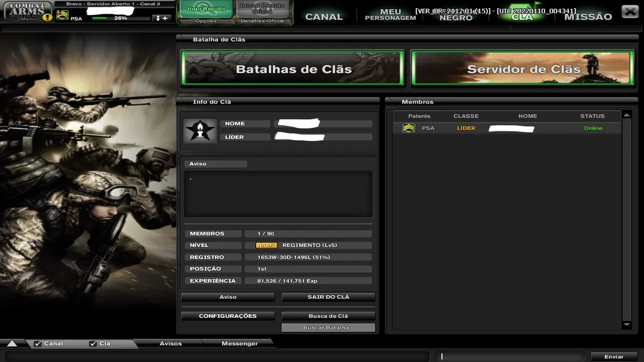The height and width of the screenshot is (362, 644).
Task: Toggle the Canal chat checkbox
Action: click(x=38, y=343)
